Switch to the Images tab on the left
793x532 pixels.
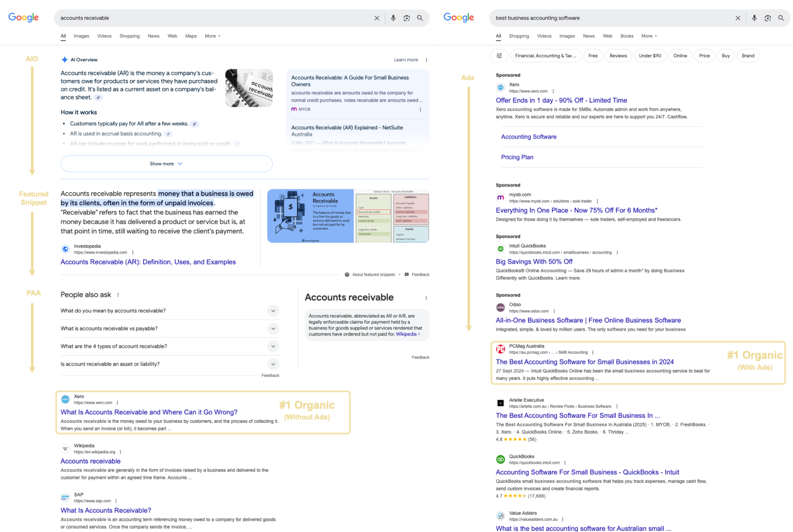pos(81,36)
